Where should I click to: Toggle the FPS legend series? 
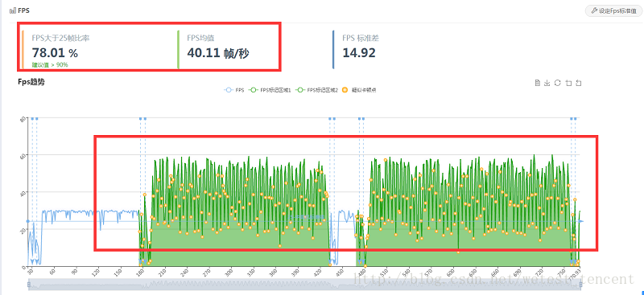pyautogui.click(x=234, y=90)
